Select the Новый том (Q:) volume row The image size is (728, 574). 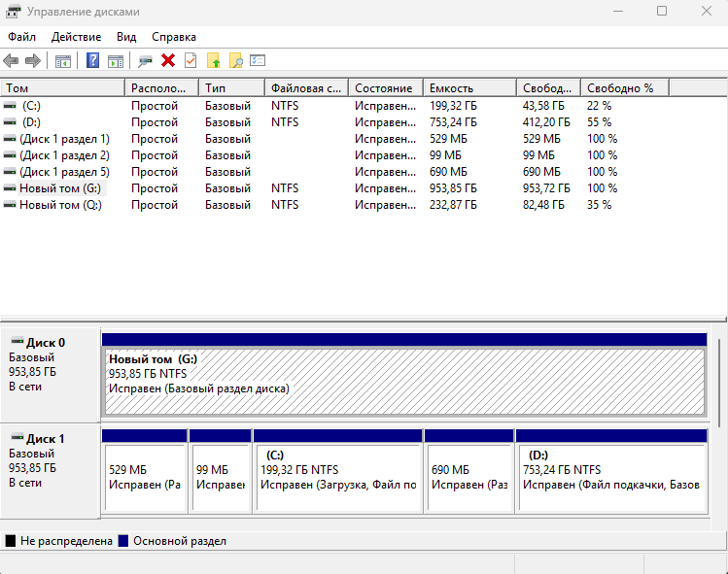(364, 205)
